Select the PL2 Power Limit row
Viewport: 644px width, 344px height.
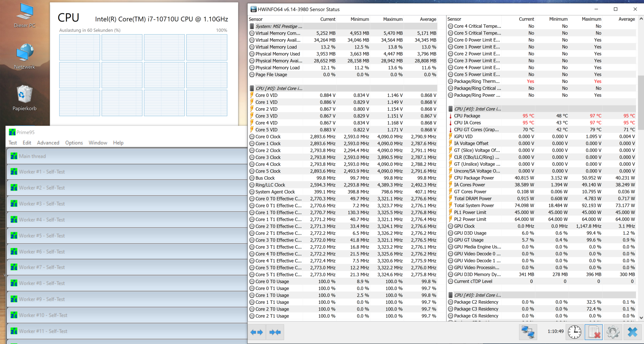[541, 219]
